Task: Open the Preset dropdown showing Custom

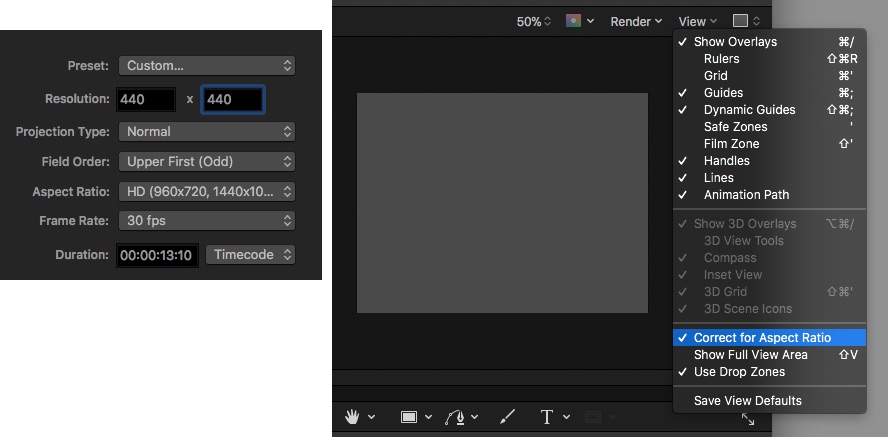Action: [207, 65]
